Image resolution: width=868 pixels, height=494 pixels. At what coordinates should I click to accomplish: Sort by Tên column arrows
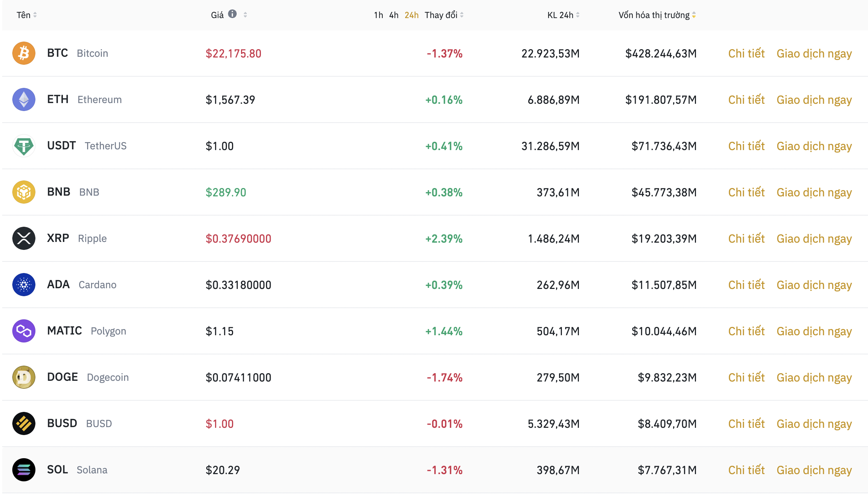coord(35,15)
